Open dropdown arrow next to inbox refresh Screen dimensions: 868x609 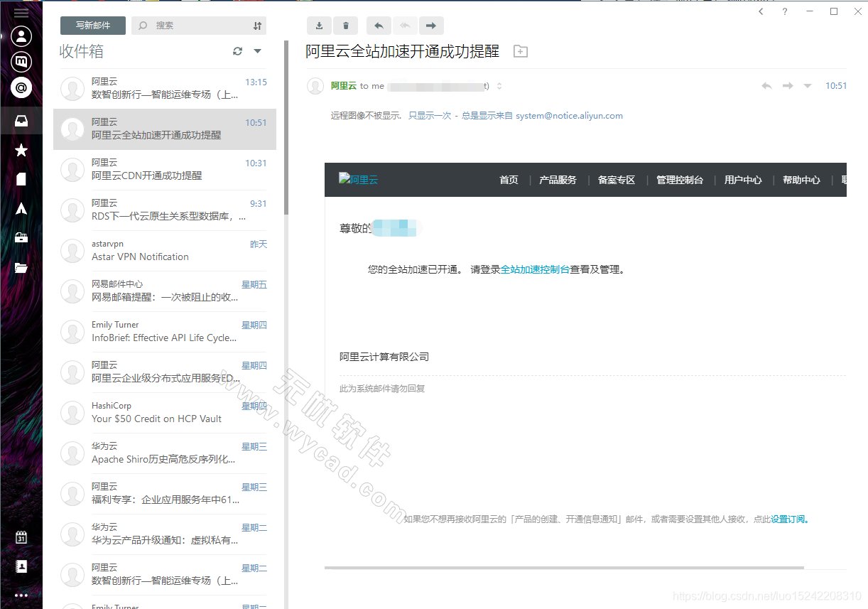pyautogui.click(x=257, y=51)
